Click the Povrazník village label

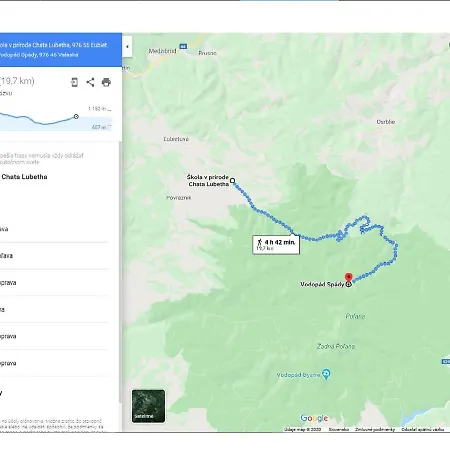[179, 198]
